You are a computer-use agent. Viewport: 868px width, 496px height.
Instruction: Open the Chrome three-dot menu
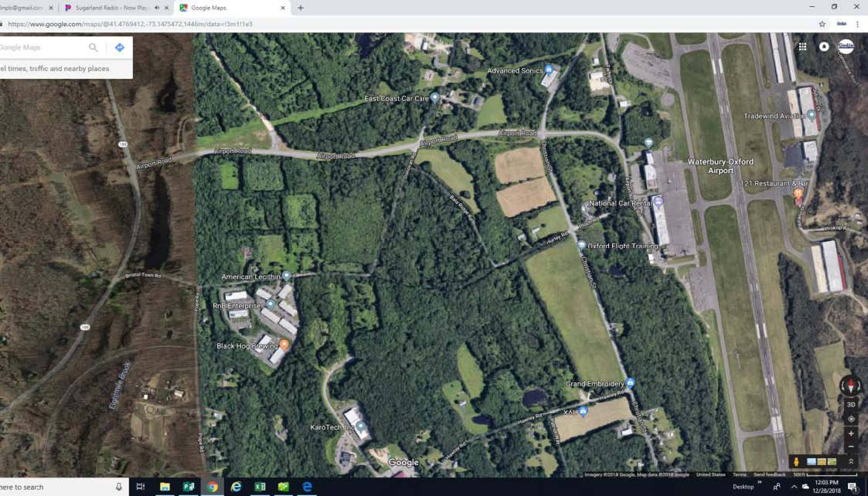[x=857, y=24]
